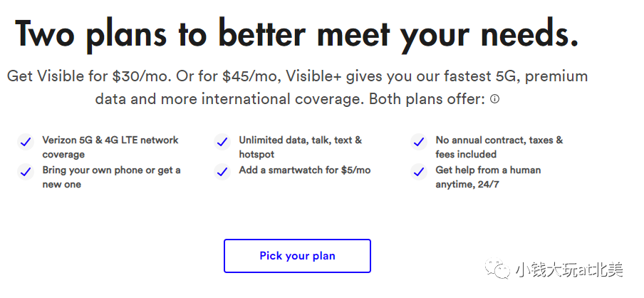Click the '$45/mo' price in the description
This screenshot has height=298, width=644.
(250, 76)
